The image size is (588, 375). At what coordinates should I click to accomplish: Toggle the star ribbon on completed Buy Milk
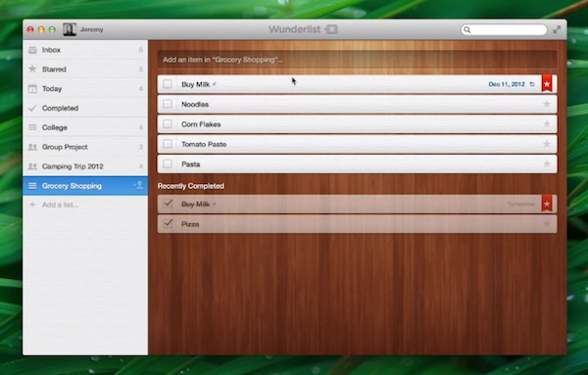[x=547, y=203]
